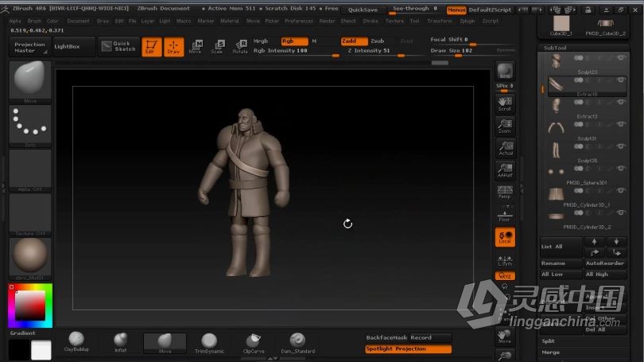Click the All High button
Image resolution: width=644 pixels, height=362 pixels.
605,274
